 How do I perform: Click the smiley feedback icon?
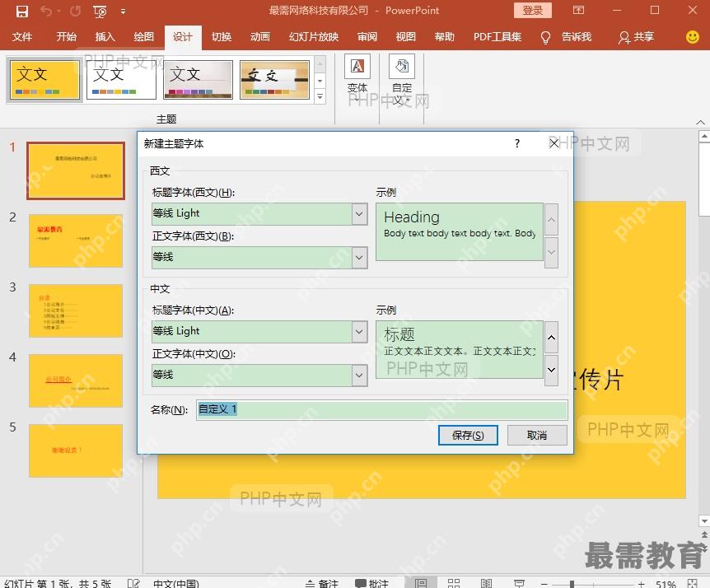pos(693,37)
